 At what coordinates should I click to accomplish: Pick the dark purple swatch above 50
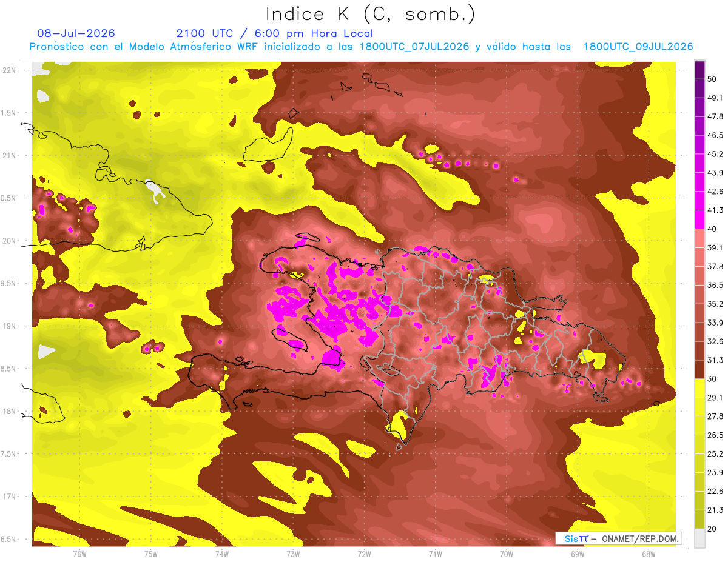[x=699, y=70]
